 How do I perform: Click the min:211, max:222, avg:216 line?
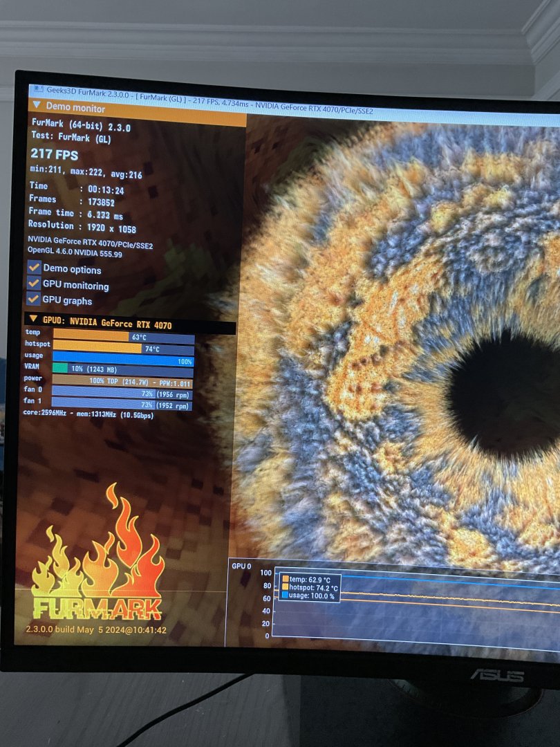pyautogui.click(x=86, y=172)
